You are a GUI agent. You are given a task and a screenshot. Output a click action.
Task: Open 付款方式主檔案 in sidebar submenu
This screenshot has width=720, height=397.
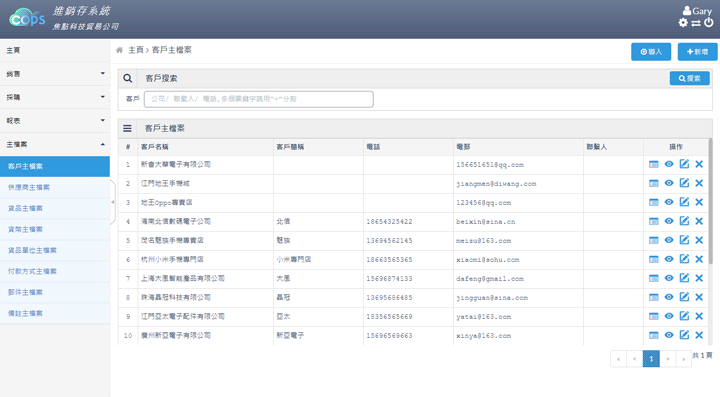pos(55,272)
